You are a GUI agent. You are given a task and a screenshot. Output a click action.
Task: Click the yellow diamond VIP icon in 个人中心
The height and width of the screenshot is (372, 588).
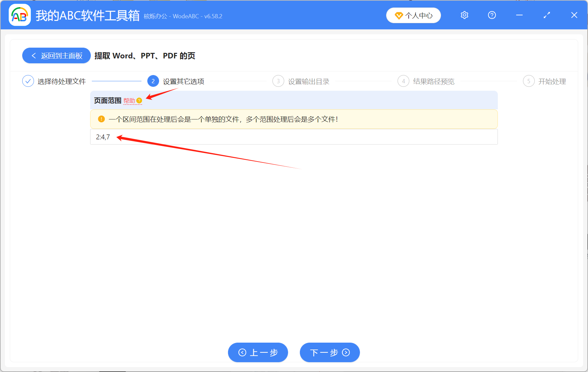coord(399,15)
